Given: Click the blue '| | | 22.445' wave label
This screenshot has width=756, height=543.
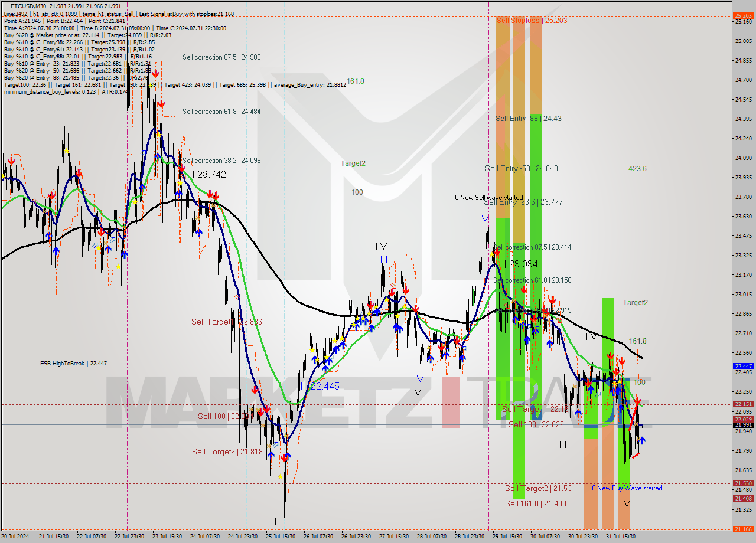Looking at the screenshot, I should pos(320,386).
